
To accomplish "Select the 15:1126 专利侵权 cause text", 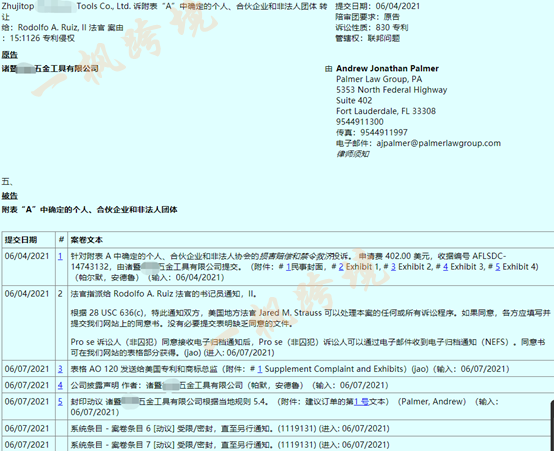I will point(42,38).
